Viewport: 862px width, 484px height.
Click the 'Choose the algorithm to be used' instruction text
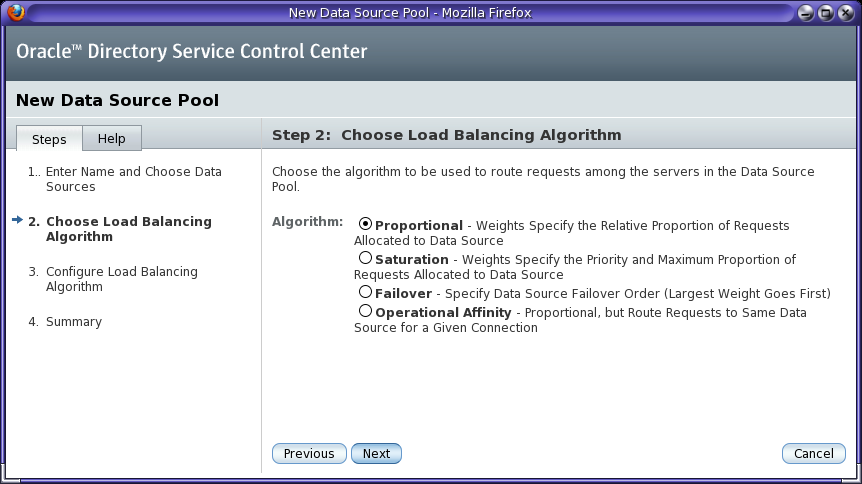tap(543, 179)
